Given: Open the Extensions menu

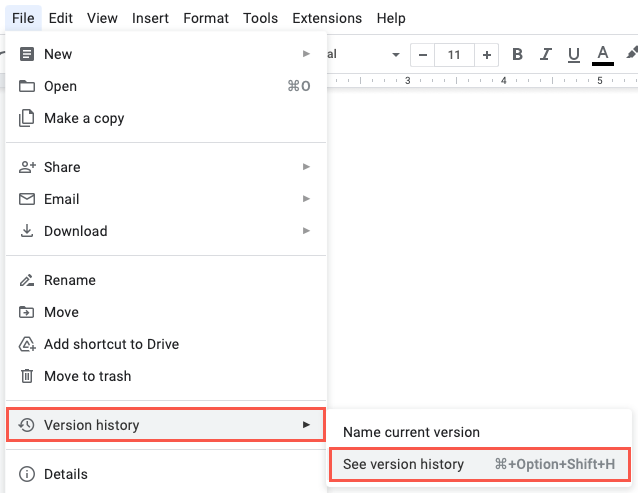Looking at the screenshot, I should coord(327,18).
